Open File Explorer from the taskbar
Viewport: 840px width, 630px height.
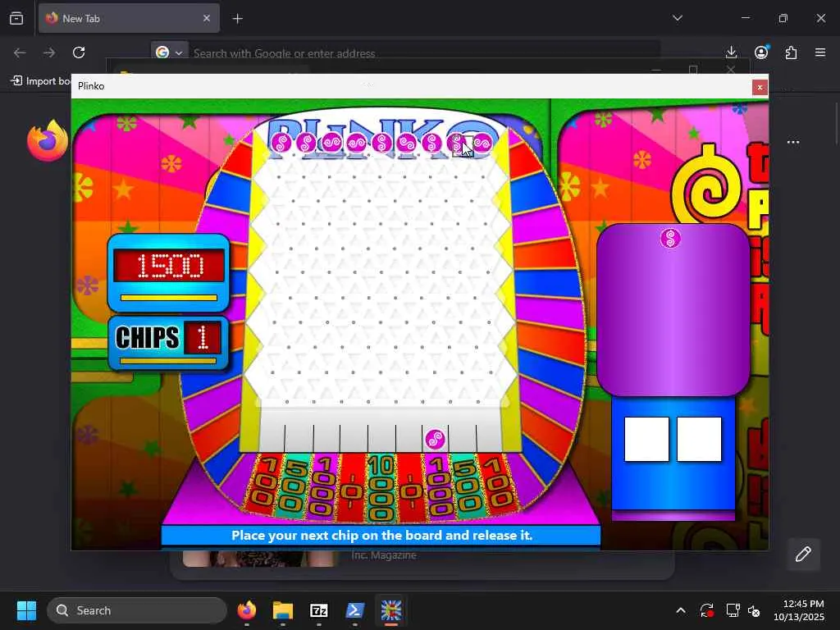(x=283, y=610)
